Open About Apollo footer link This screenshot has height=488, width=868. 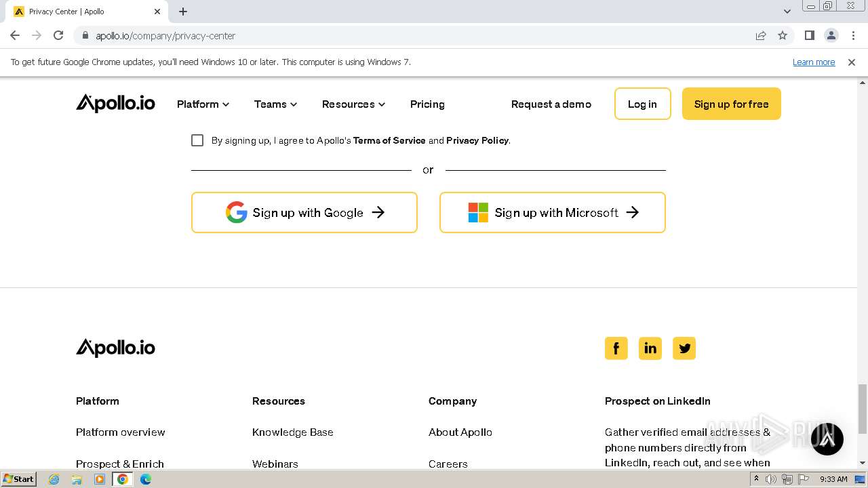click(x=460, y=432)
